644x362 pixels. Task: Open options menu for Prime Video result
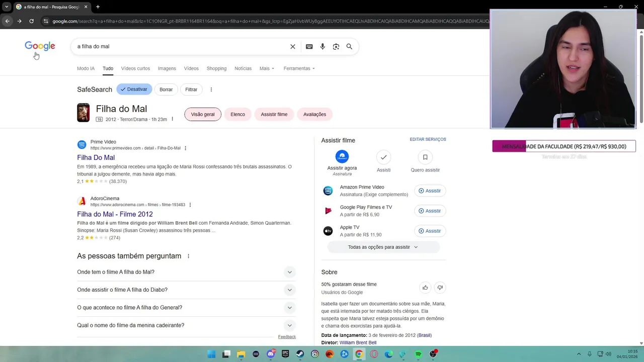tap(186, 148)
